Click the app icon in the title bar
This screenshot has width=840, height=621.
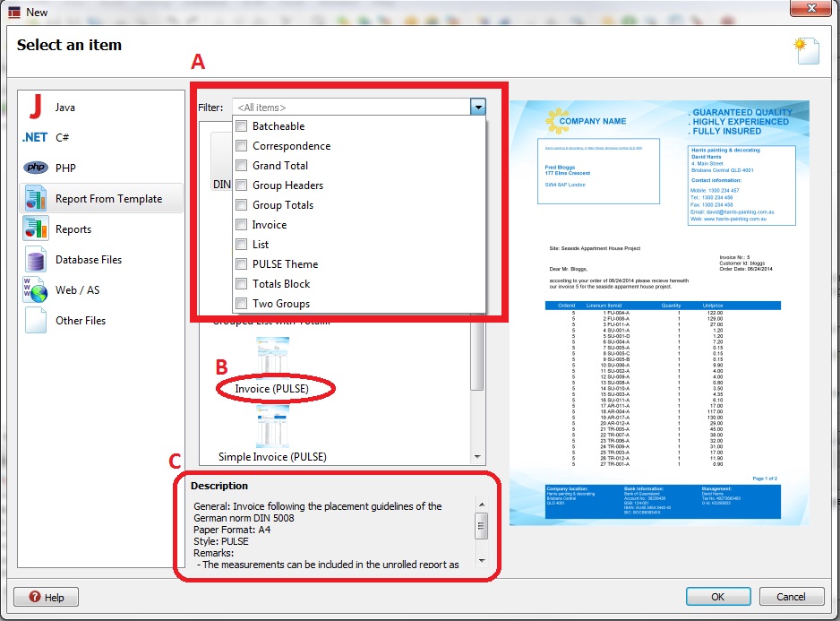(x=14, y=12)
